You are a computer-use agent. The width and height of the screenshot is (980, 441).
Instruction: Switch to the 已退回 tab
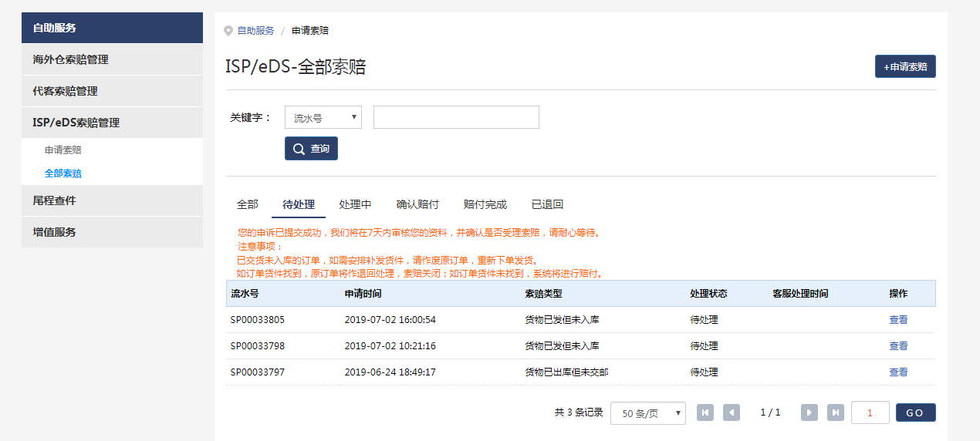coord(547,204)
